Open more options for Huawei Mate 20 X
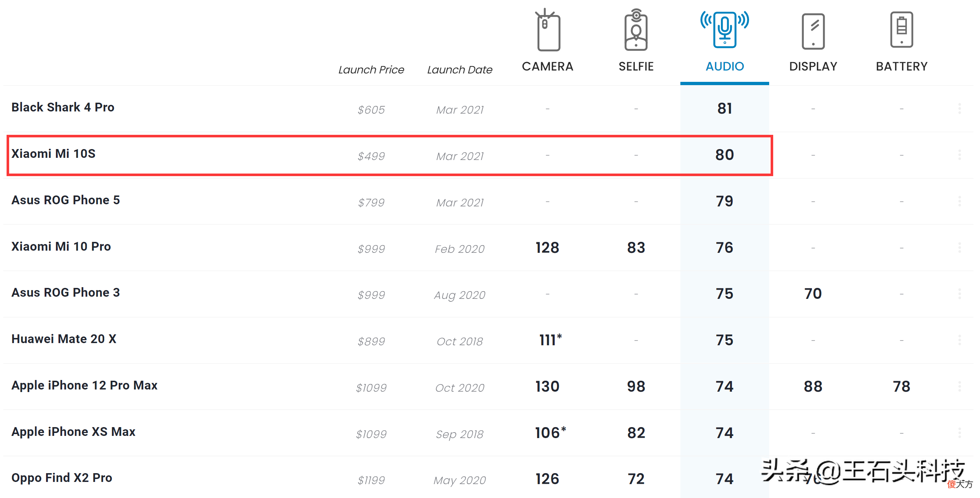Viewport: 980px width, 498px height. (960, 340)
